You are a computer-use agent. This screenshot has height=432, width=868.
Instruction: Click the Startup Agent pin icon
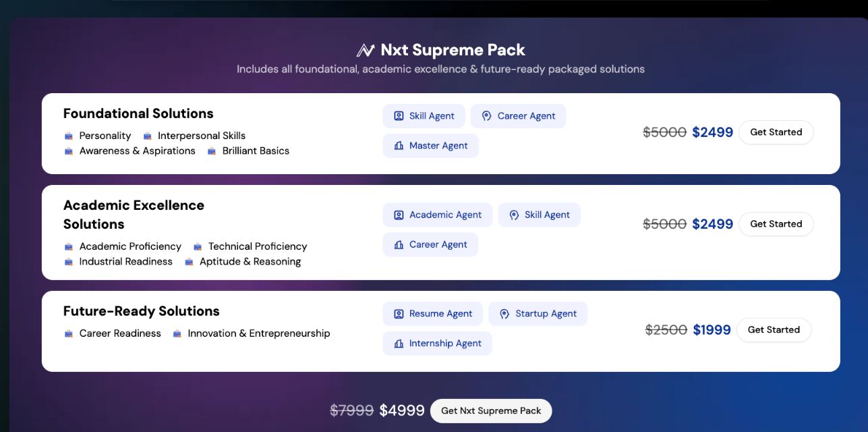tap(504, 314)
